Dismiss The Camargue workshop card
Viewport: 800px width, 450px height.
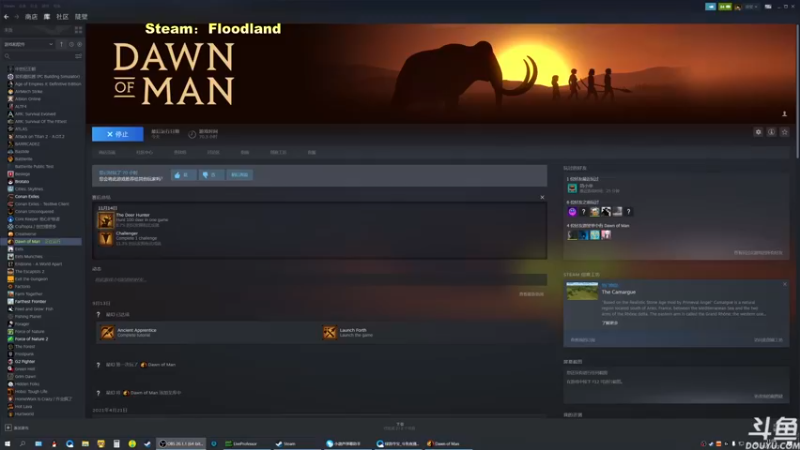[x=785, y=284]
